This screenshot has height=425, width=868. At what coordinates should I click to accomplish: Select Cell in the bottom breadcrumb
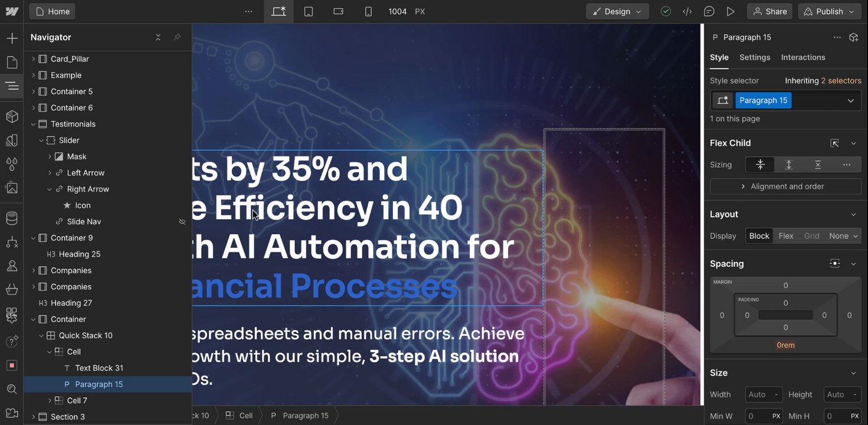(x=240, y=416)
